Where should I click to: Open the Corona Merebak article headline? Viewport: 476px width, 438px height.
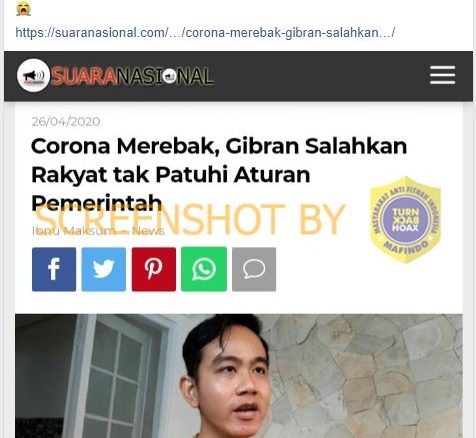[x=219, y=174]
